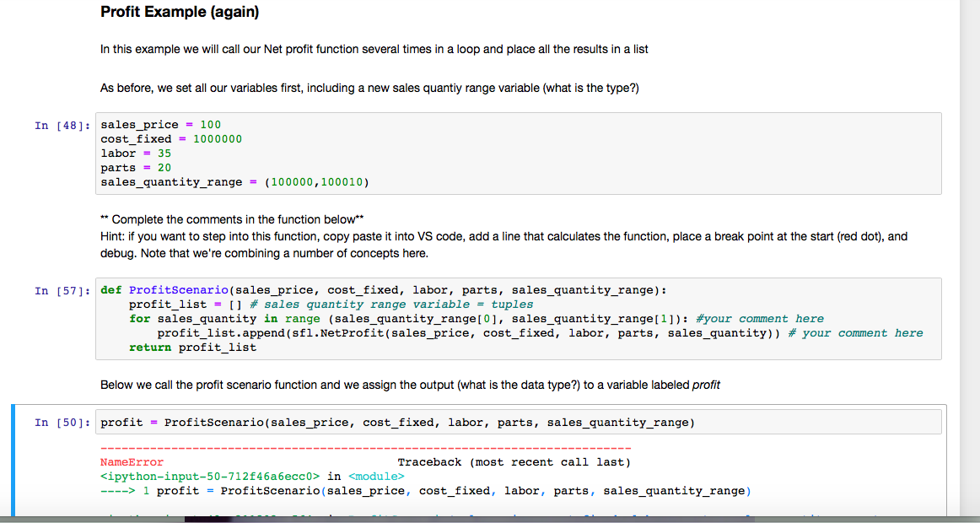The image size is (980, 523).
Task: Click the "Profit Example (again)" heading
Action: 180,12
